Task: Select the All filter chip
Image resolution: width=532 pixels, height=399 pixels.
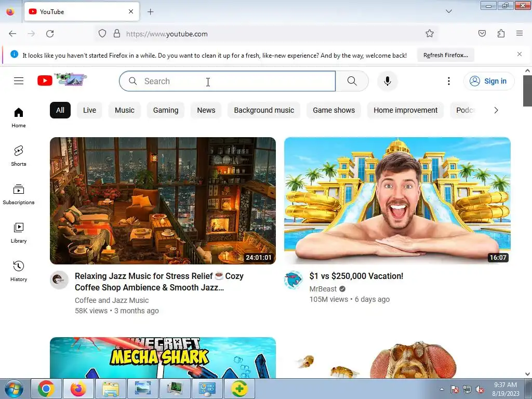Action: tap(60, 110)
